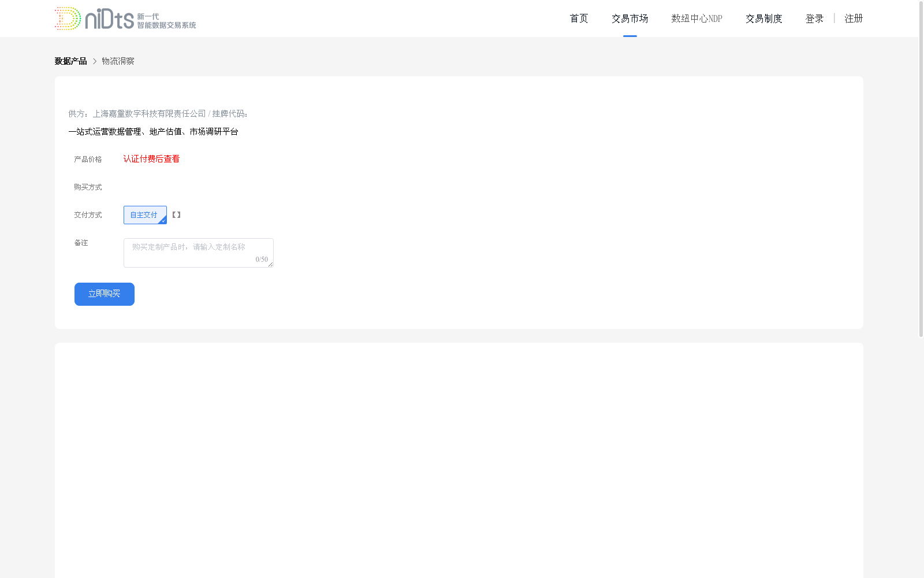Viewport: 924px width, 578px height.
Task: Click the 购买方式 label
Action: tap(88, 187)
